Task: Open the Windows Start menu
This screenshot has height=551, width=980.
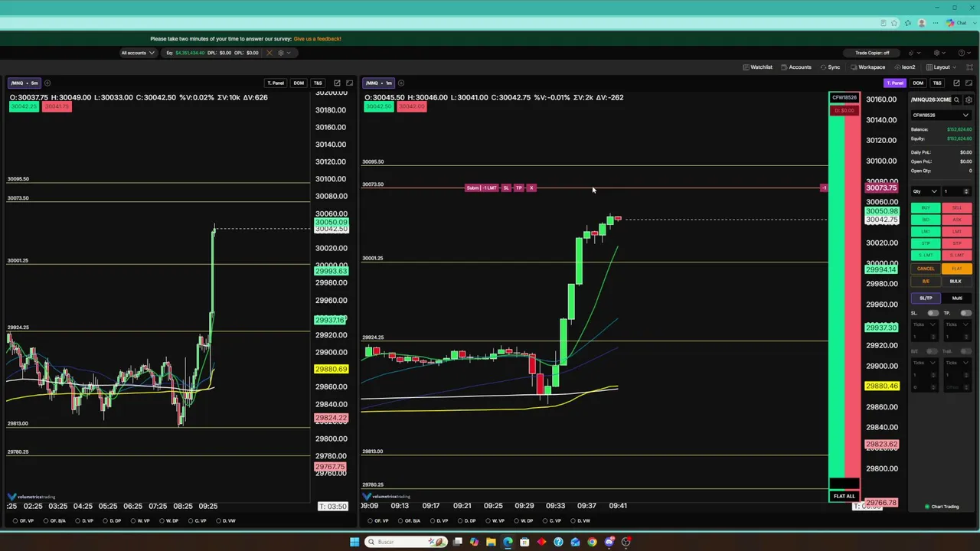Action: tap(354, 542)
